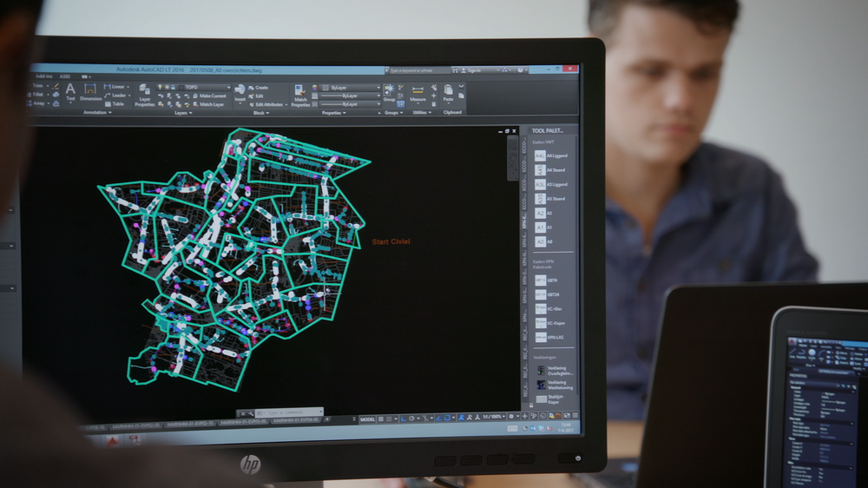Click the Trim modify button
This screenshot has width=868, height=488.
pos(37,86)
